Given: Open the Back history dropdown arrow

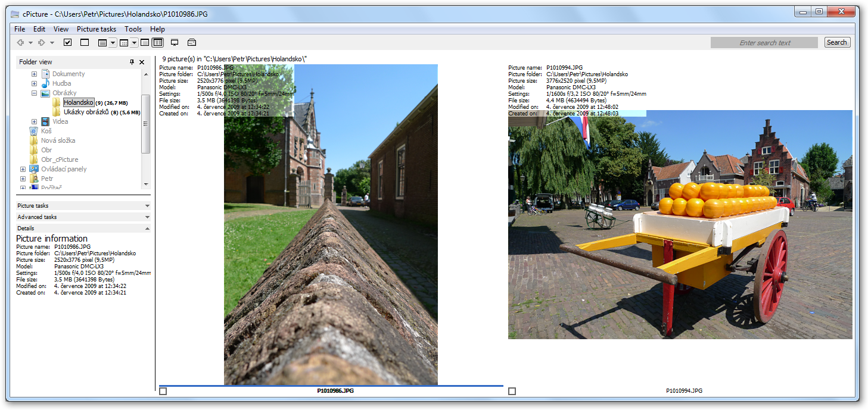Looking at the screenshot, I should tap(30, 43).
